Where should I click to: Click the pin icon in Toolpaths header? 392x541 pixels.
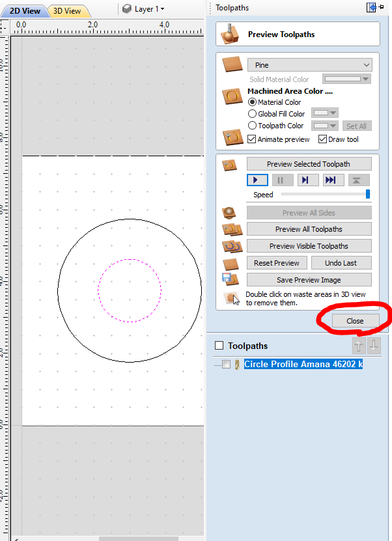click(x=382, y=7)
